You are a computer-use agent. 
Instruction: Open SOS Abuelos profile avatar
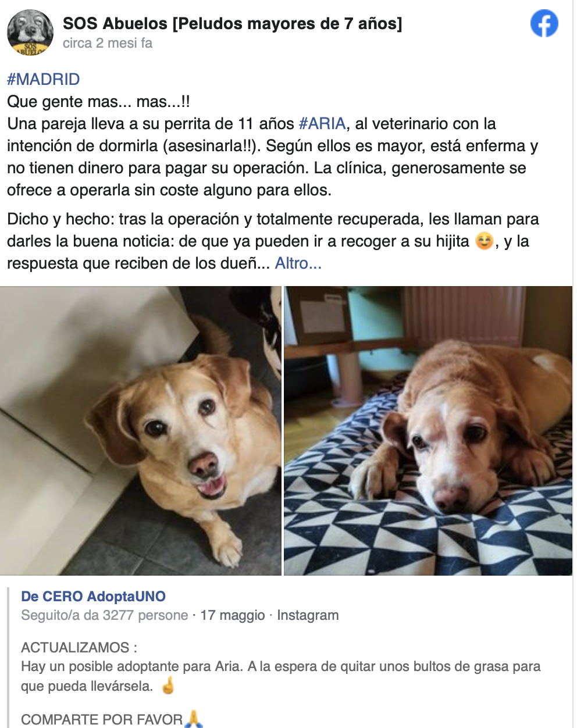click(x=30, y=33)
